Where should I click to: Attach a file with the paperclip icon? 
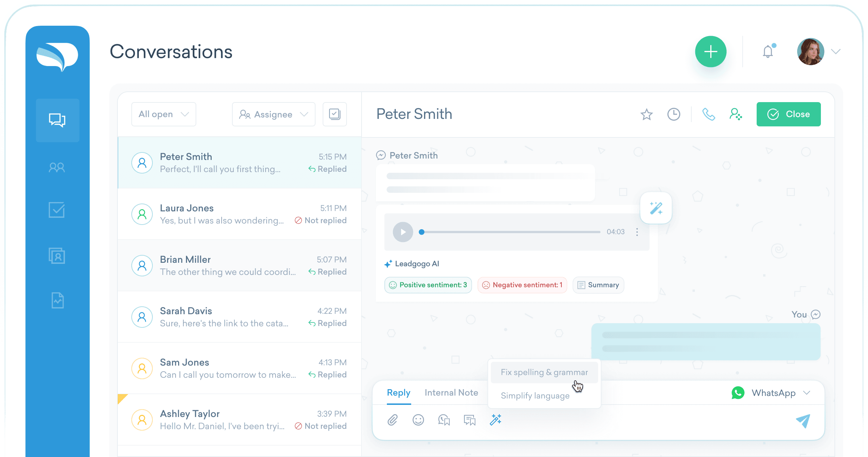point(393,420)
